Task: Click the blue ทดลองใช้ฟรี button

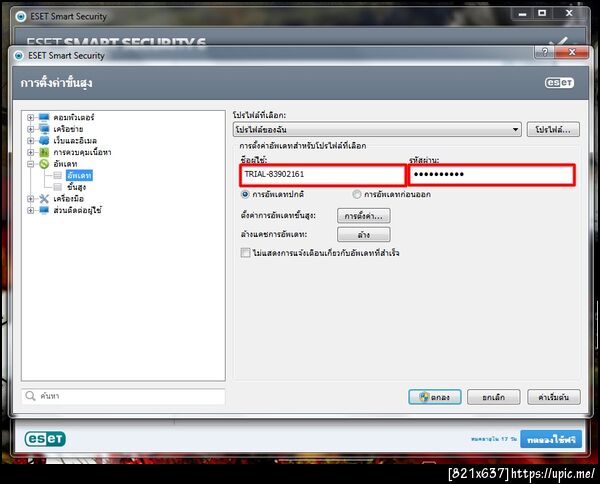Action: pyautogui.click(x=551, y=439)
